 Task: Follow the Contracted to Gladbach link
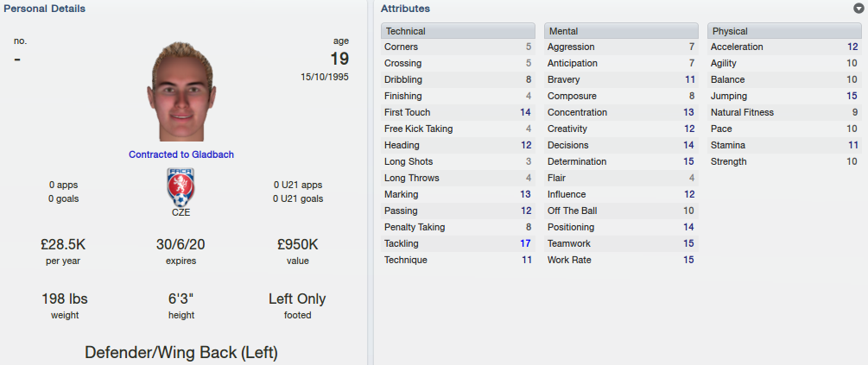tap(181, 154)
